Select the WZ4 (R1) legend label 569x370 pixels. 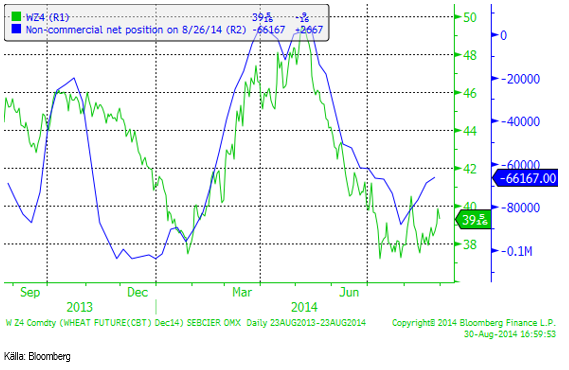(47, 17)
